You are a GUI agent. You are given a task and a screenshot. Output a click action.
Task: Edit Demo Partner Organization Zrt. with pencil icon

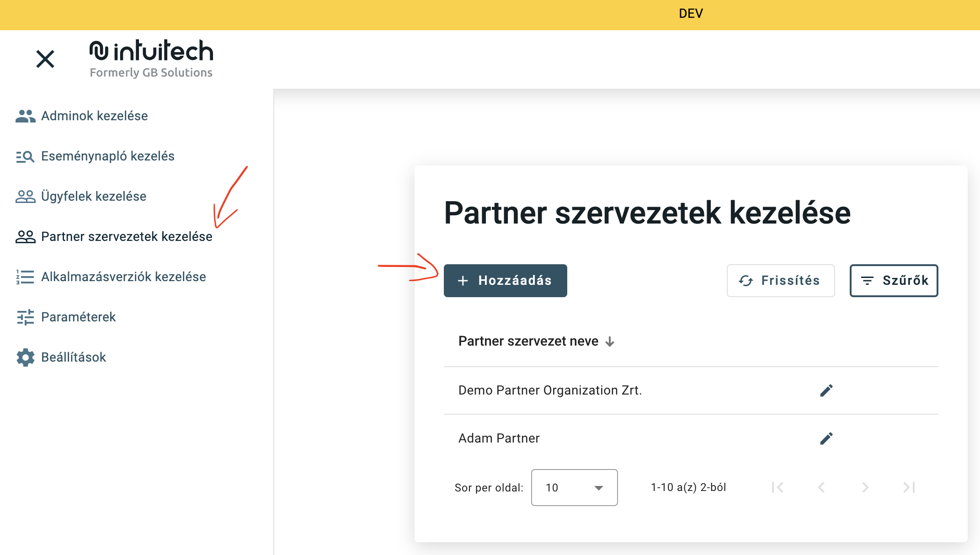(x=826, y=390)
